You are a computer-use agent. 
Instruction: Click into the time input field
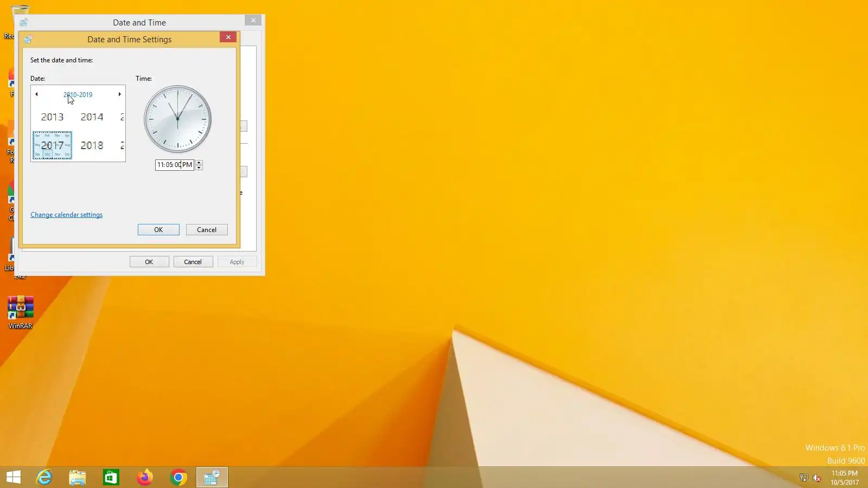tap(175, 165)
